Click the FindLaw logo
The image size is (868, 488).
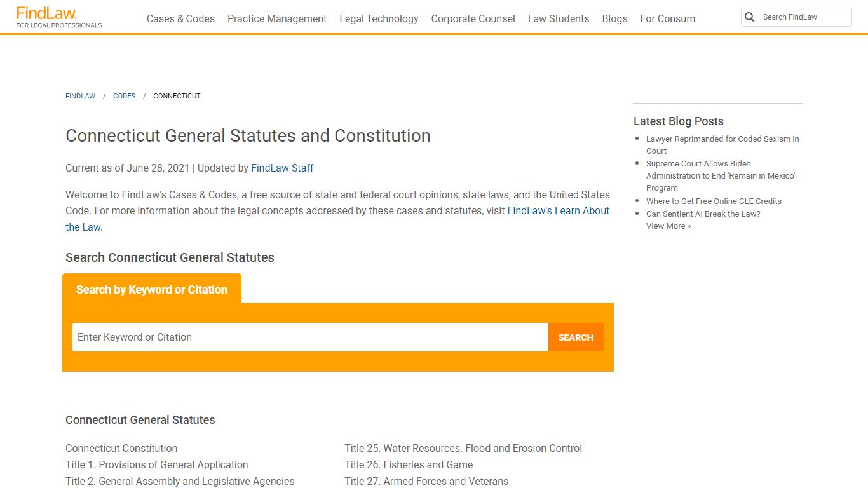(x=58, y=17)
